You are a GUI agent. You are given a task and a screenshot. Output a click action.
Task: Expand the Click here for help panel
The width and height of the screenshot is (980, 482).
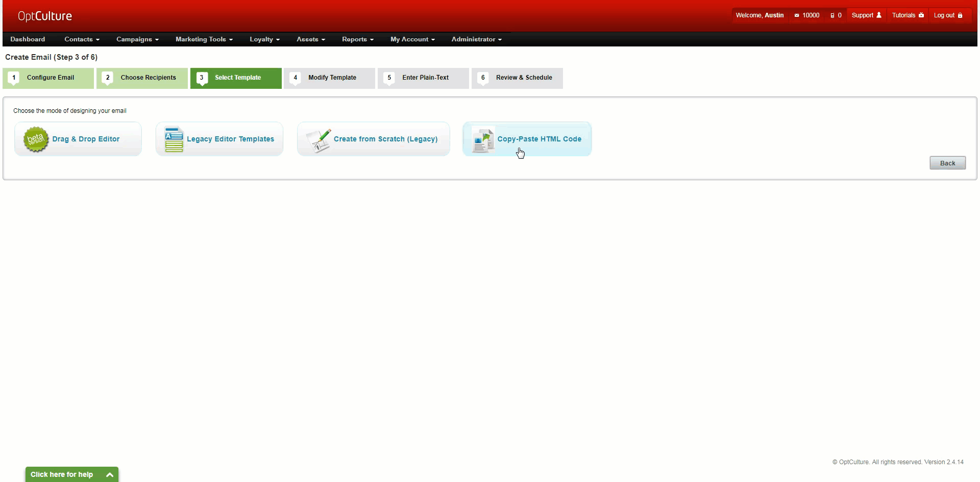point(72,474)
